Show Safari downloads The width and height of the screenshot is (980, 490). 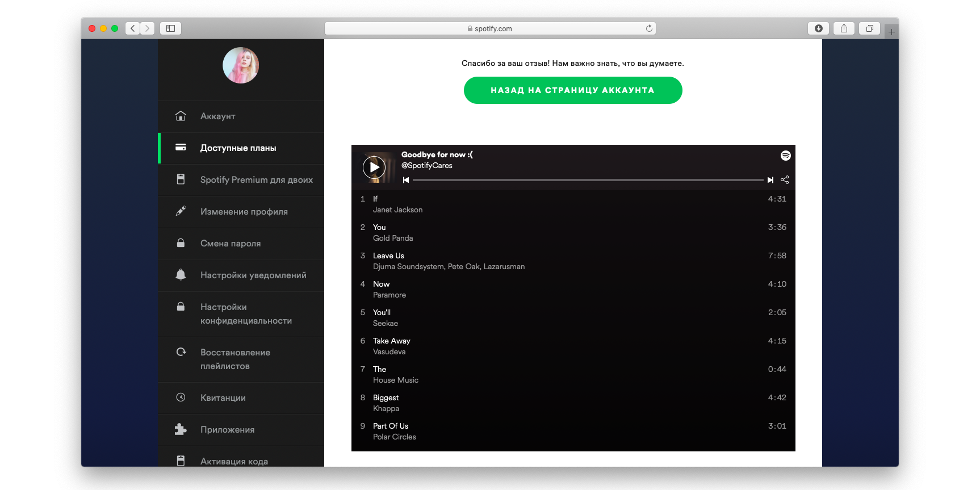819,28
